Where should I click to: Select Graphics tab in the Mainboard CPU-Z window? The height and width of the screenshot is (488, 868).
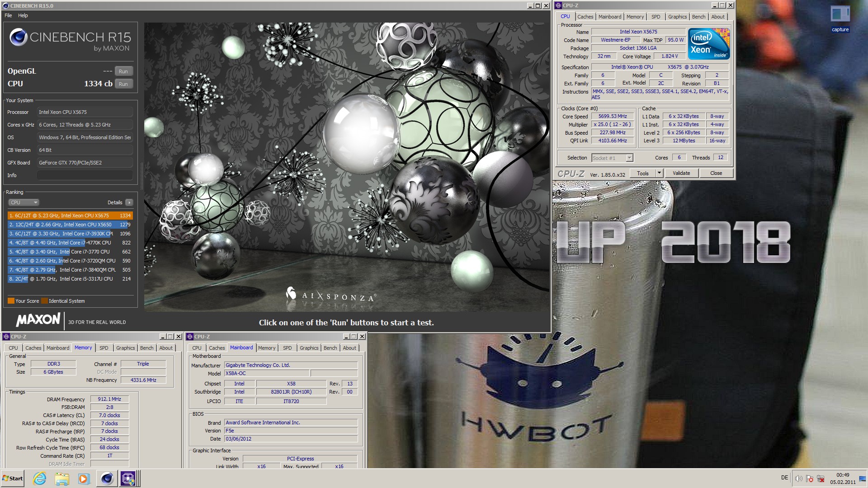(x=309, y=348)
